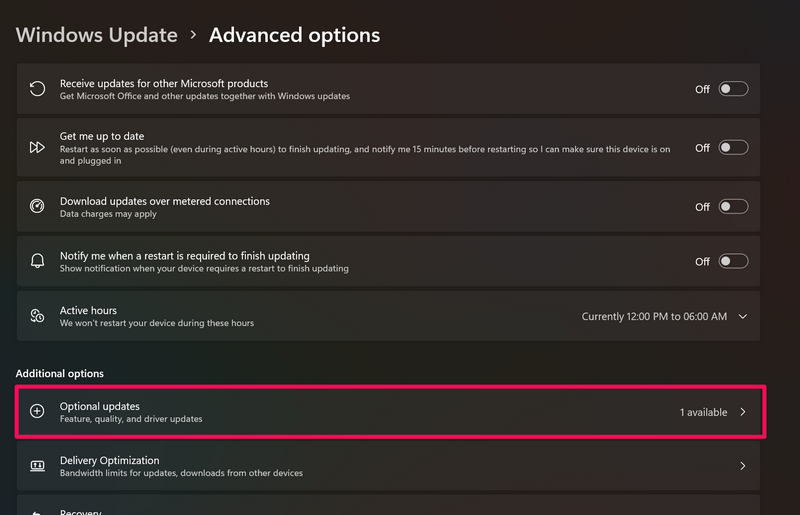The height and width of the screenshot is (515, 800).
Task: Enable the Get me up to date switch
Action: click(733, 147)
